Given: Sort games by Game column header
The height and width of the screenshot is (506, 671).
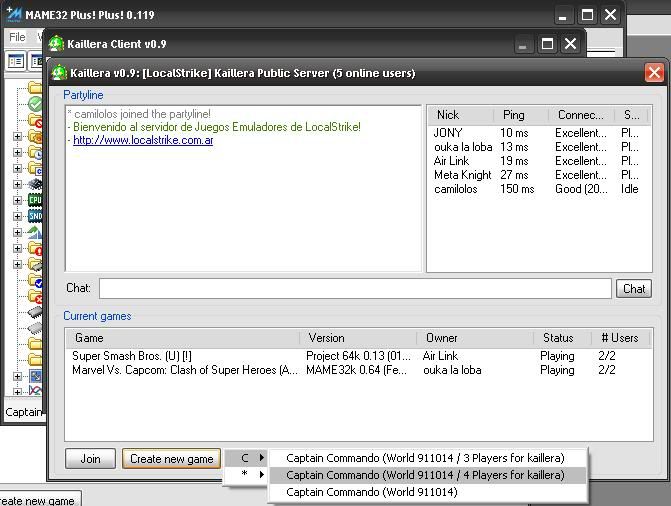Looking at the screenshot, I should [x=183, y=338].
